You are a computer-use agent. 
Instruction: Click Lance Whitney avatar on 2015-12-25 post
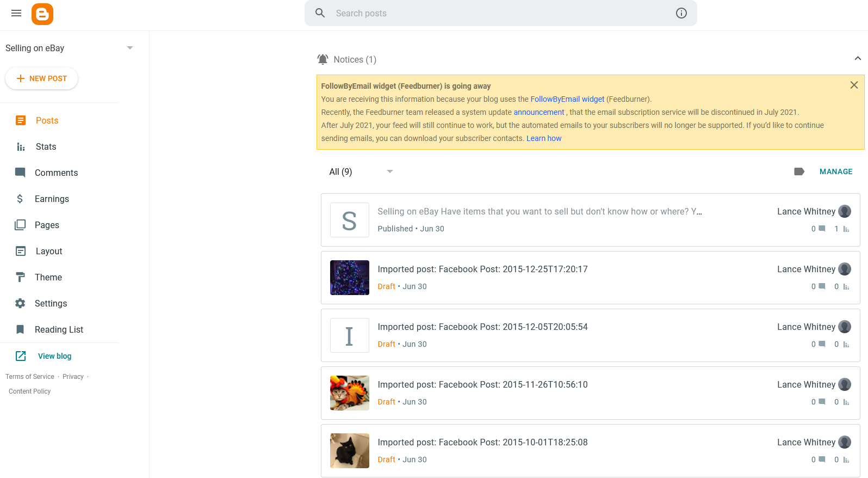(845, 269)
